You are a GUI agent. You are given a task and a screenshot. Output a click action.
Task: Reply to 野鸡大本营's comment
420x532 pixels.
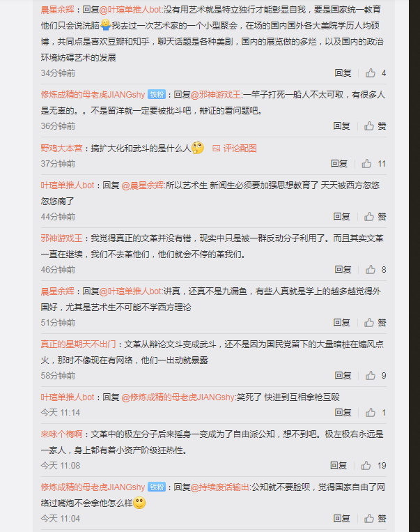coord(339,164)
